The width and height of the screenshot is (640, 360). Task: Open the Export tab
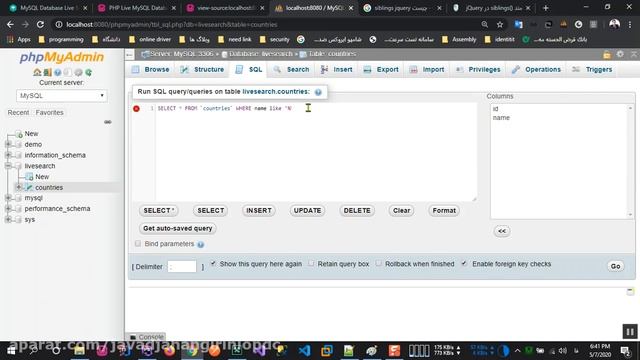point(381,70)
